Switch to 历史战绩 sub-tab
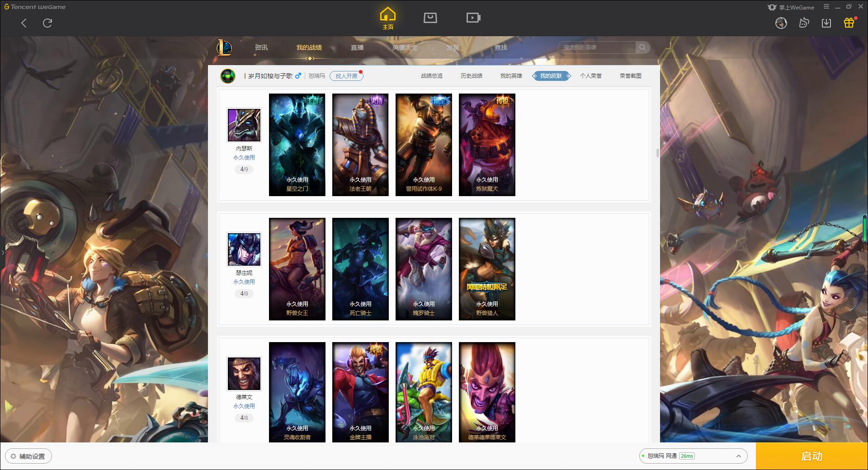 click(x=472, y=76)
